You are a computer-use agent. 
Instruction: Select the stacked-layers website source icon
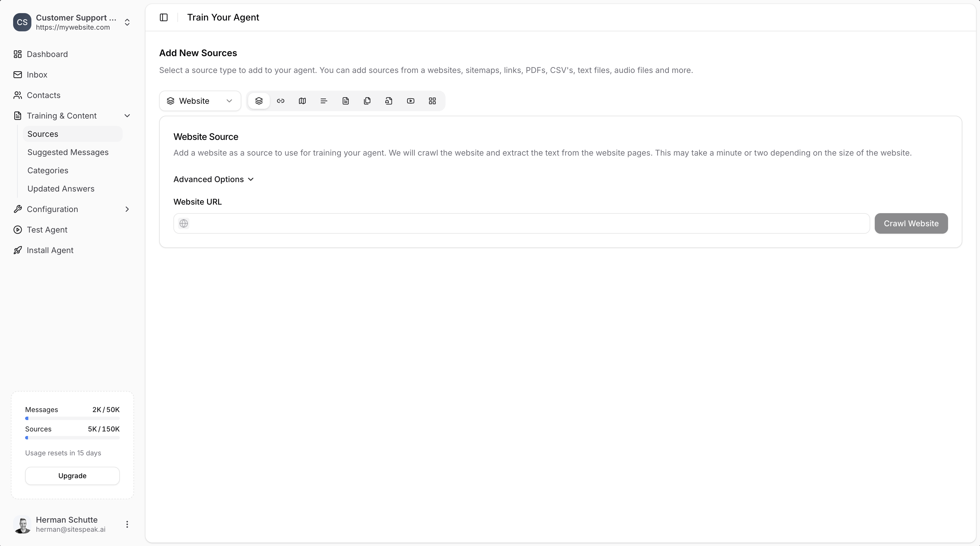[259, 101]
